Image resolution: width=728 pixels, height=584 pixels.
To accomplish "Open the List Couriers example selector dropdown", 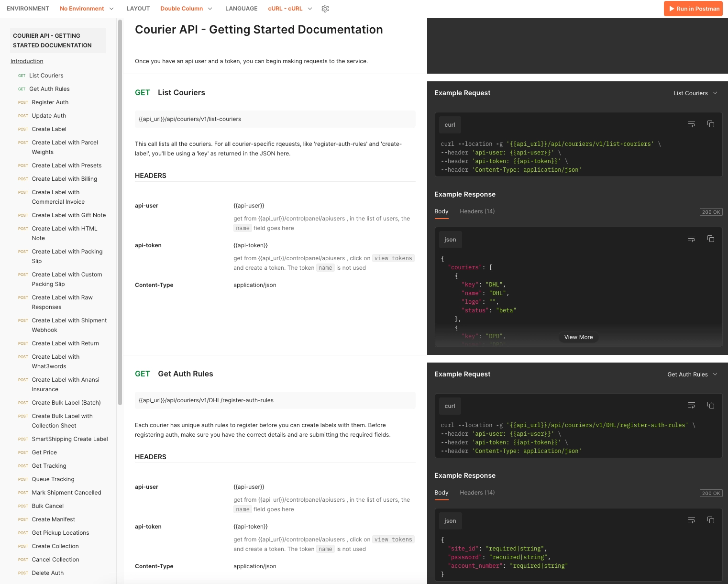I will coord(695,93).
